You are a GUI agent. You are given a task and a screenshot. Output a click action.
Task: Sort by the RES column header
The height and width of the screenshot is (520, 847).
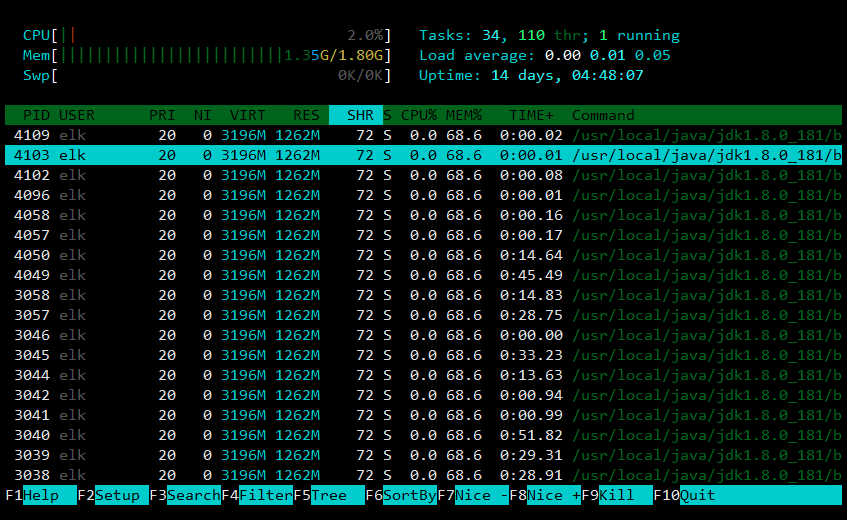pos(306,115)
